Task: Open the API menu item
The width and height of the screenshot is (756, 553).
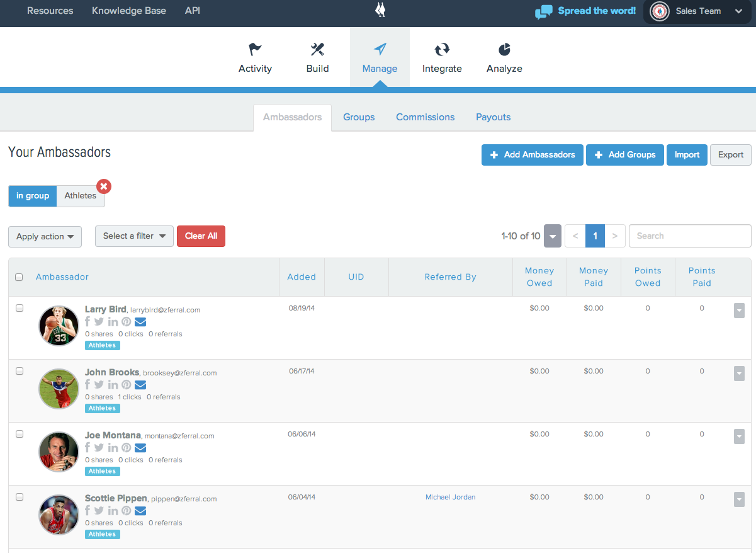Action: point(193,11)
